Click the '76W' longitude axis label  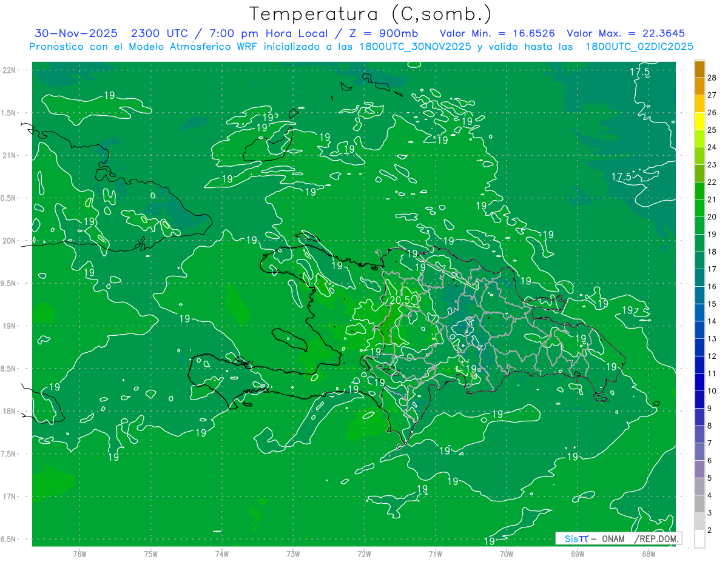click(x=79, y=554)
